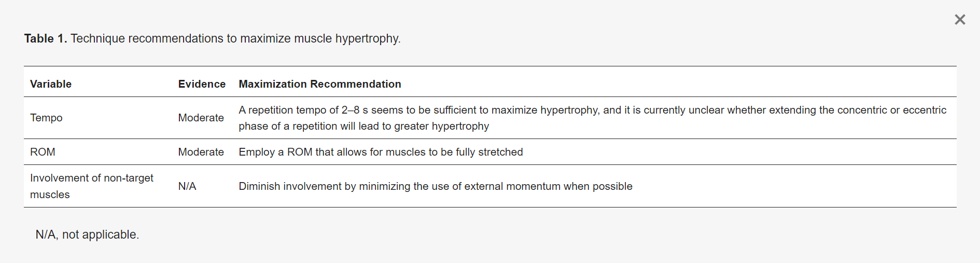The height and width of the screenshot is (263, 980).
Task: Close the Table 1 popup
Action: pyautogui.click(x=960, y=20)
